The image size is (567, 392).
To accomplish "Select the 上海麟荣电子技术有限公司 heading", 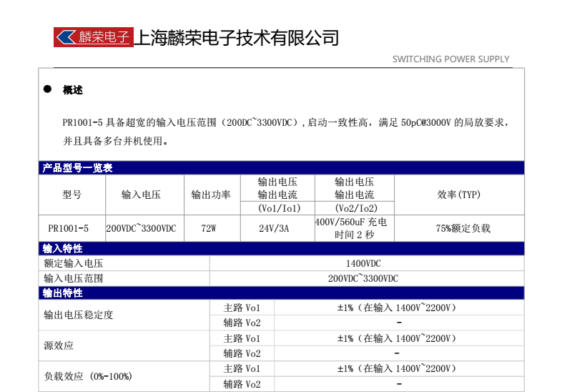I will (237, 38).
